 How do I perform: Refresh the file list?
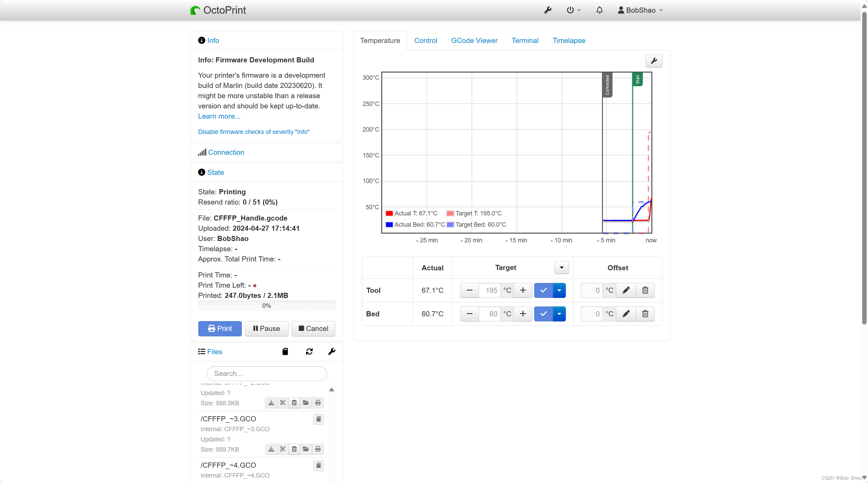[x=309, y=351]
